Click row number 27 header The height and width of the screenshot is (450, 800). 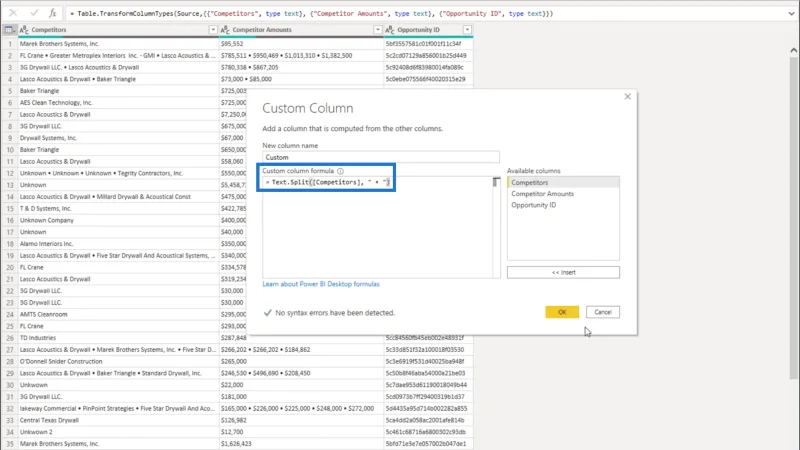[10, 349]
